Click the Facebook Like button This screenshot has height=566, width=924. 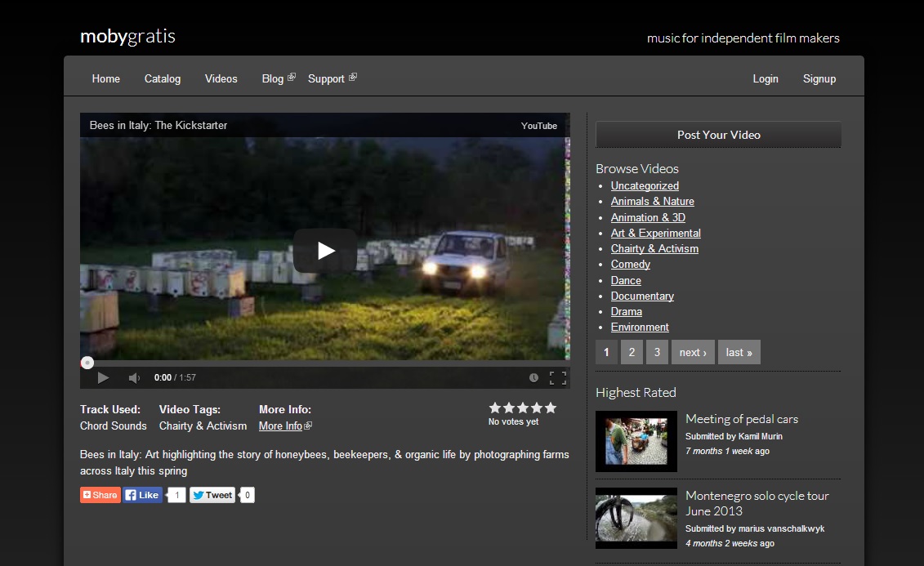click(x=143, y=495)
